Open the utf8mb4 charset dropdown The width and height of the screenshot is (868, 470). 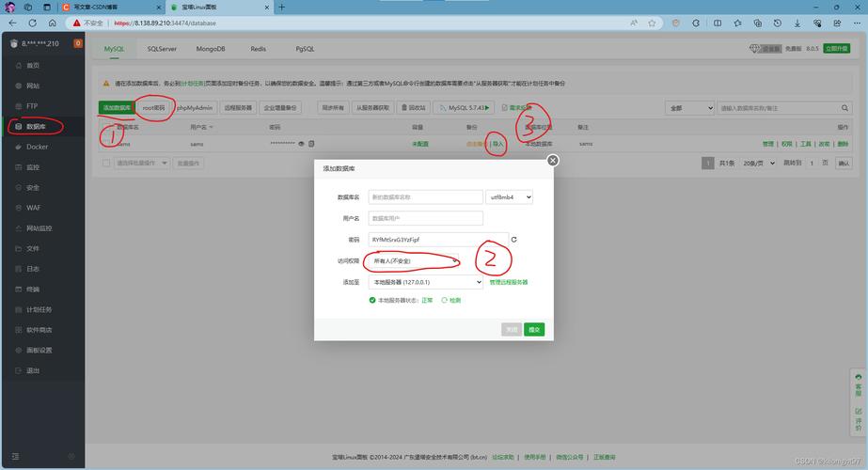tap(510, 197)
